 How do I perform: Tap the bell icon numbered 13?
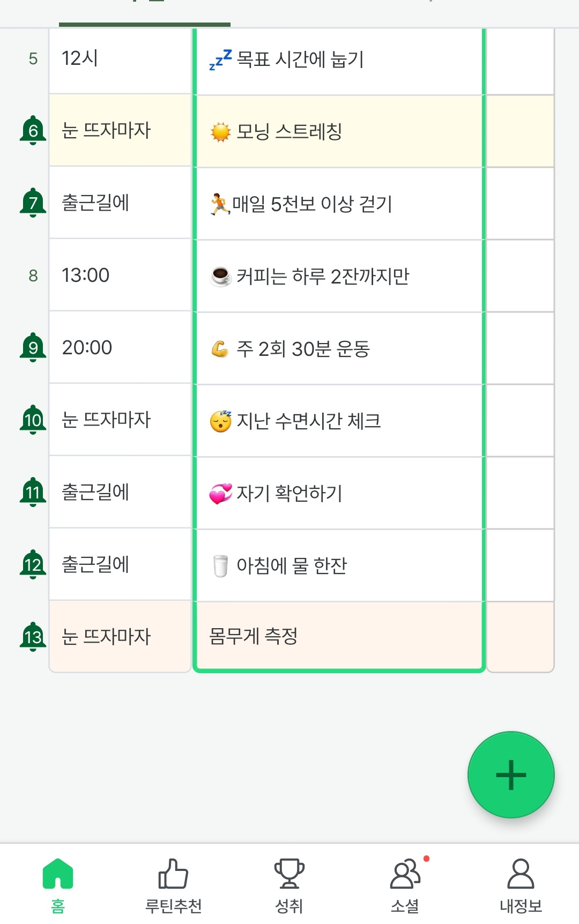point(33,637)
